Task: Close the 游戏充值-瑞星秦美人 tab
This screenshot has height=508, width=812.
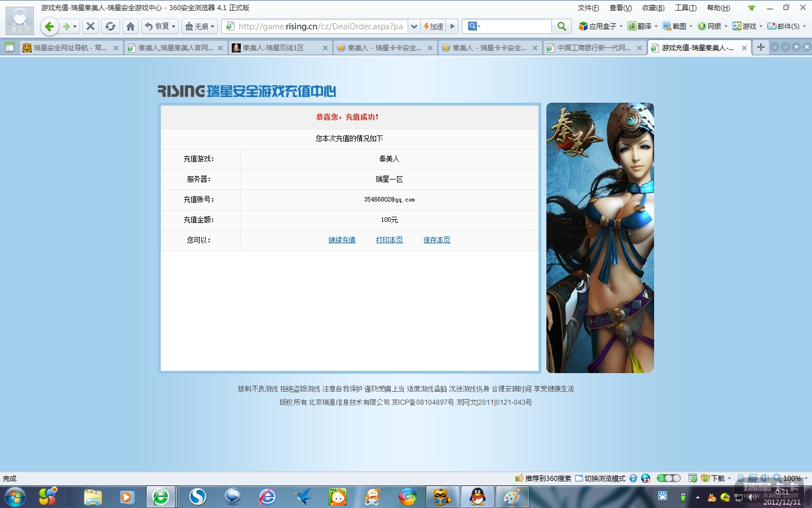Action: click(x=744, y=48)
